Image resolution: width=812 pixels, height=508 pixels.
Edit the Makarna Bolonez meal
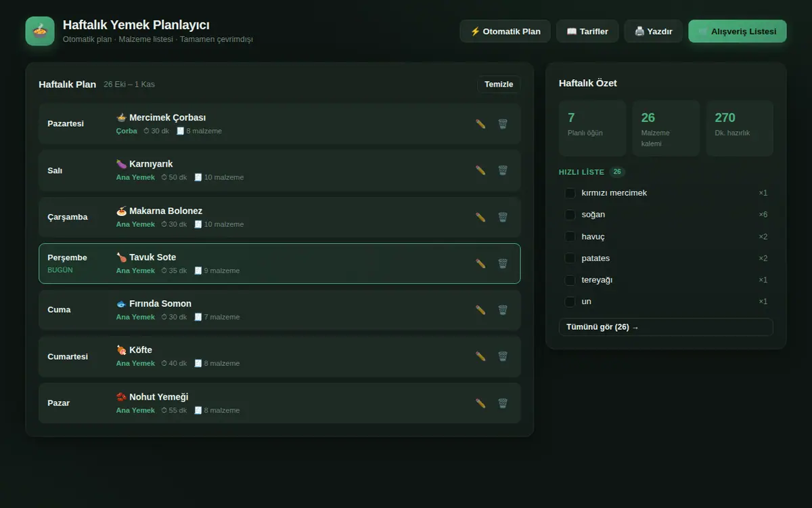pos(480,217)
